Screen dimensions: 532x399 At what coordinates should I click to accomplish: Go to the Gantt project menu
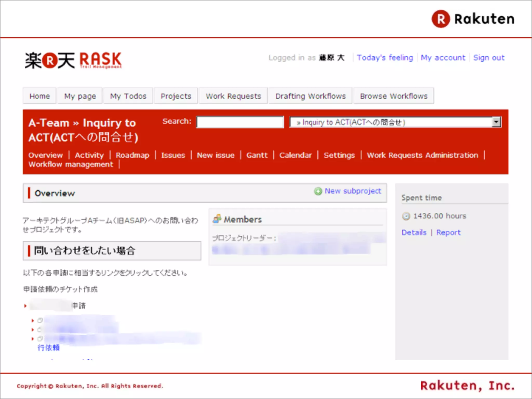pos(257,155)
